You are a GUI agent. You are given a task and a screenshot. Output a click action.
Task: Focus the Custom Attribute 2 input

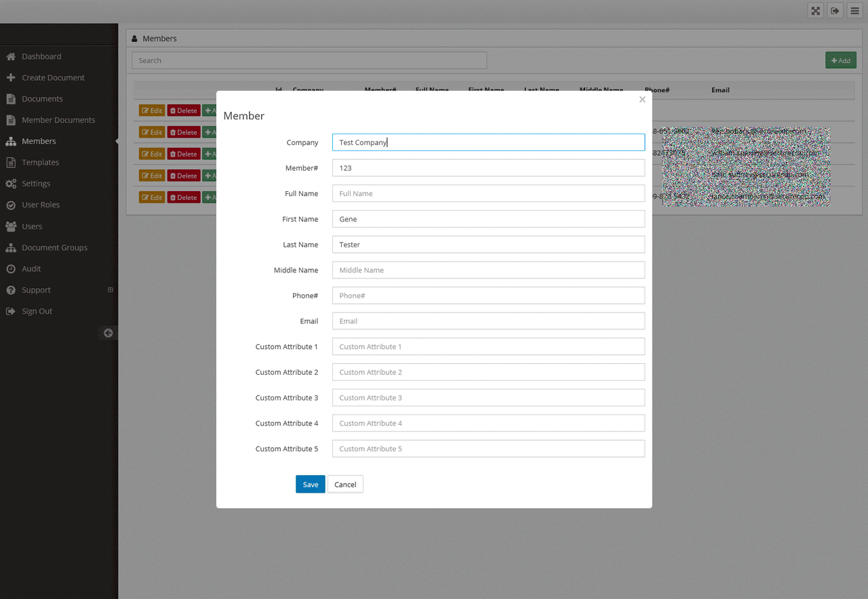coord(488,372)
